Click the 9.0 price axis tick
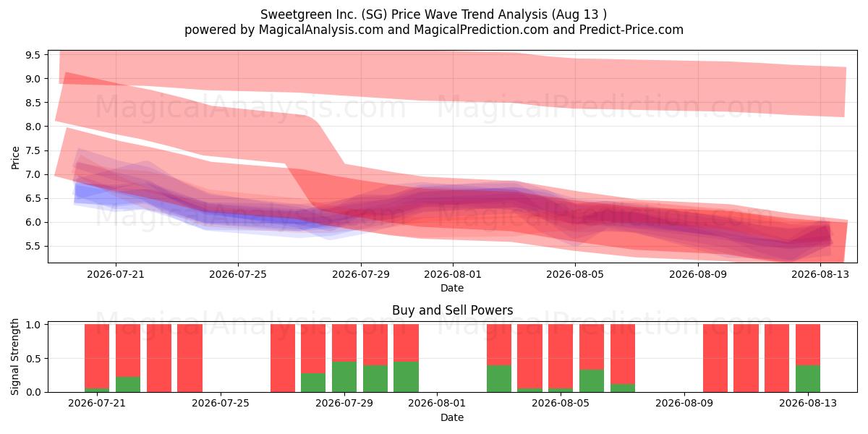This screenshot has height=434, width=868. click(35, 79)
